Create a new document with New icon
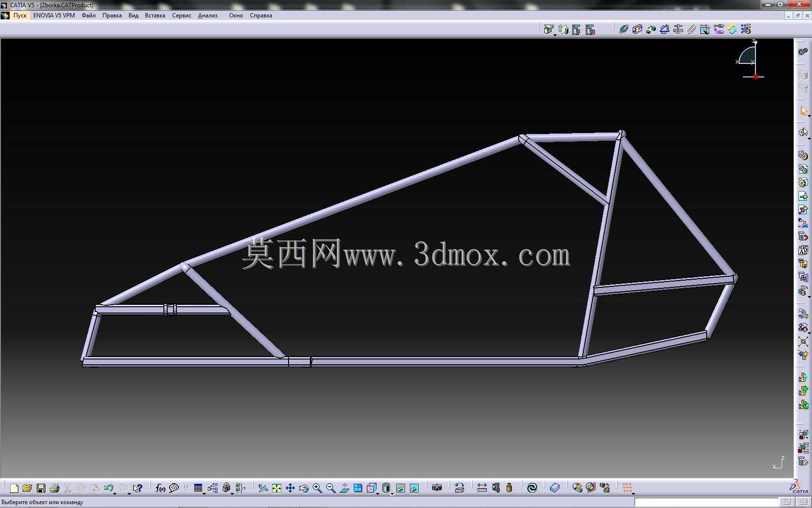 [14, 488]
